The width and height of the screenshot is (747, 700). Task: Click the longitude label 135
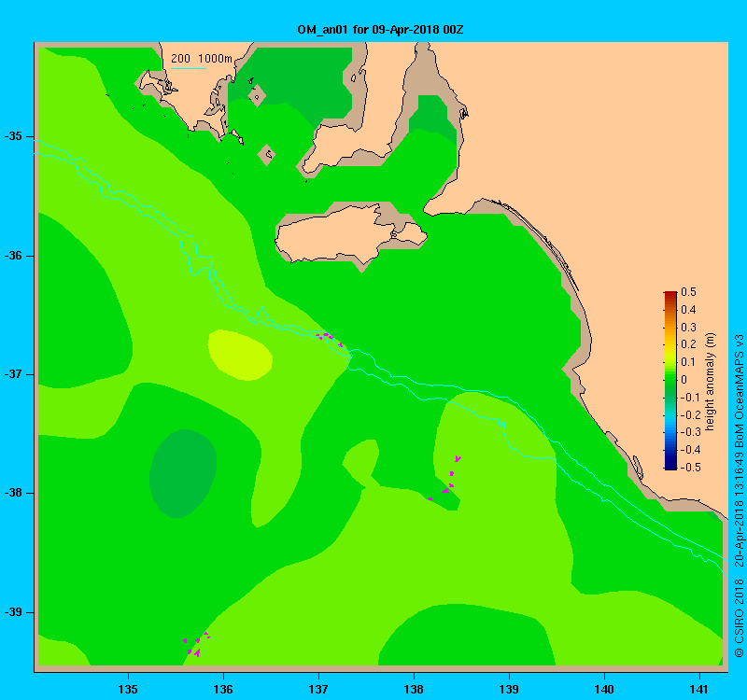128,689
